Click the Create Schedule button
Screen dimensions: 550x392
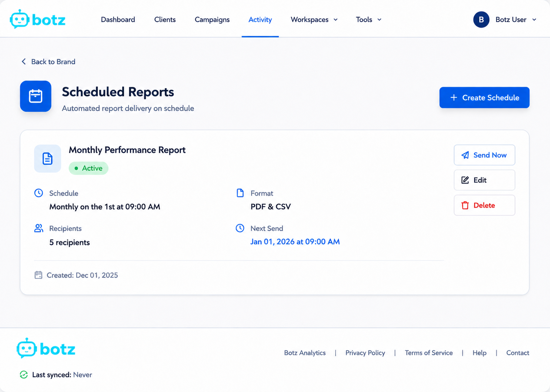point(484,98)
